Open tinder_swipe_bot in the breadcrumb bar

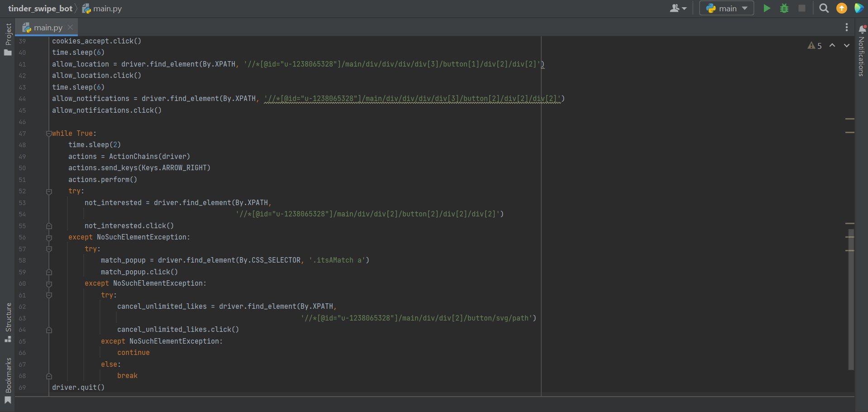(40, 8)
